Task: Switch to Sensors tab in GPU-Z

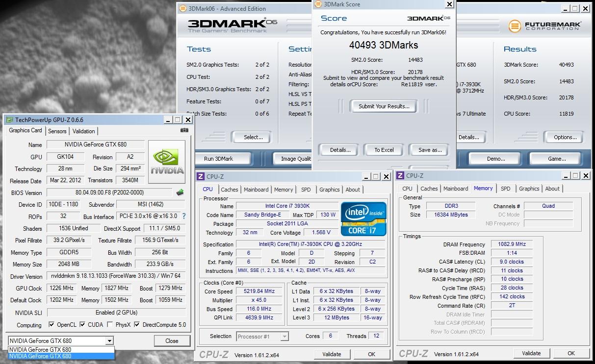Action: click(x=57, y=131)
